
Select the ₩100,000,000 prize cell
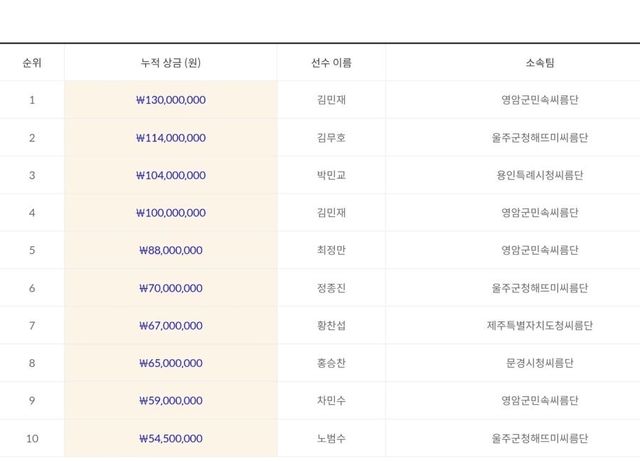[x=171, y=213]
